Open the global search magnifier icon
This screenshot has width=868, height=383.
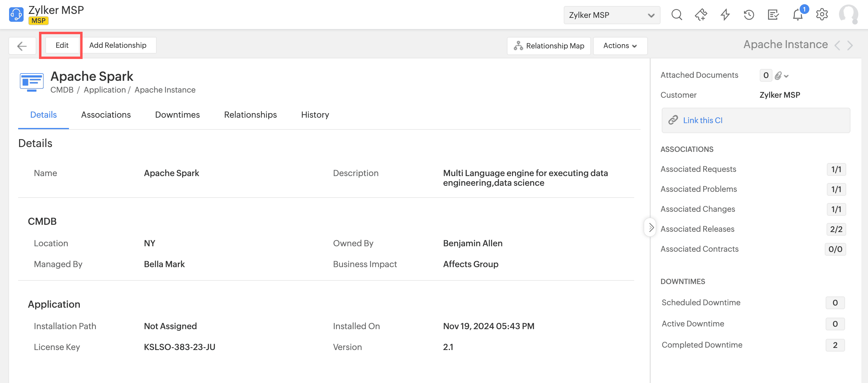[x=676, y=15]
